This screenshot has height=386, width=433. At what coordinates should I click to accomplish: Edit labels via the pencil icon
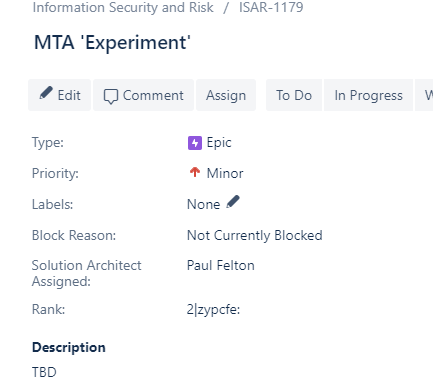(x=233, y=202)
